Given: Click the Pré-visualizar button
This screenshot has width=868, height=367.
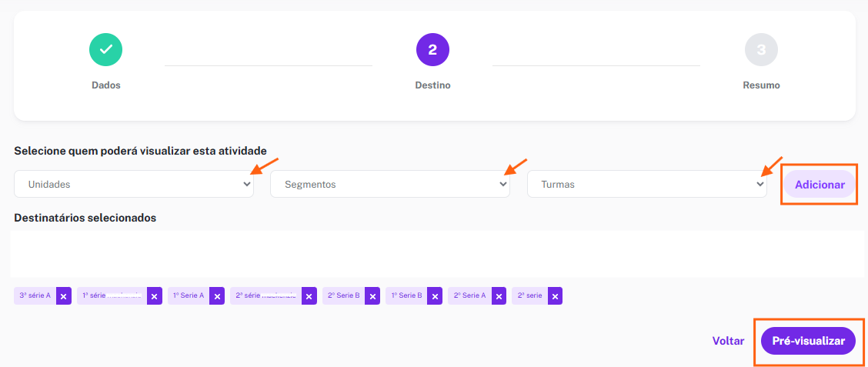Looking at the screenshot, I should (x=809, y=341).
